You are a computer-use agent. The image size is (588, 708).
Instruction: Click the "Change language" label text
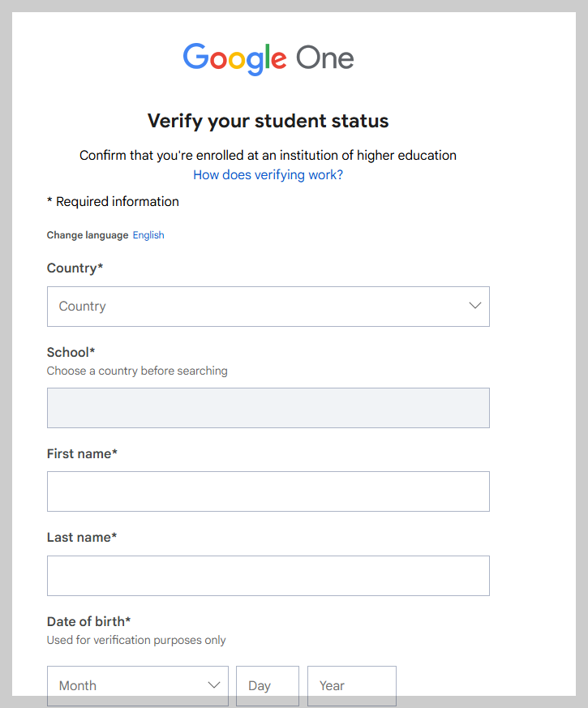click(88, 235)
